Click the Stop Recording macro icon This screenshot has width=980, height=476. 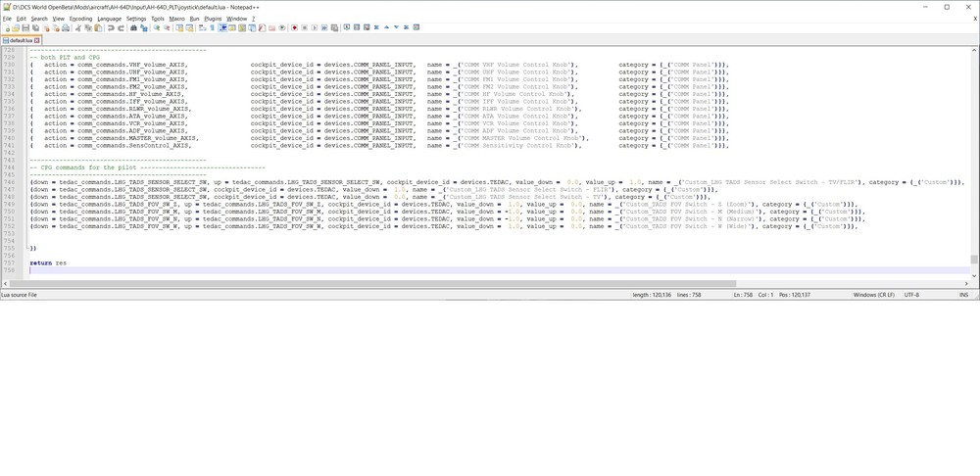[x=305, y=27]
